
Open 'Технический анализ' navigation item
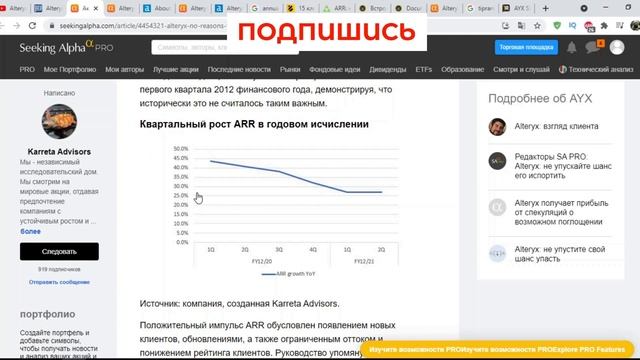tap(596, 70)
